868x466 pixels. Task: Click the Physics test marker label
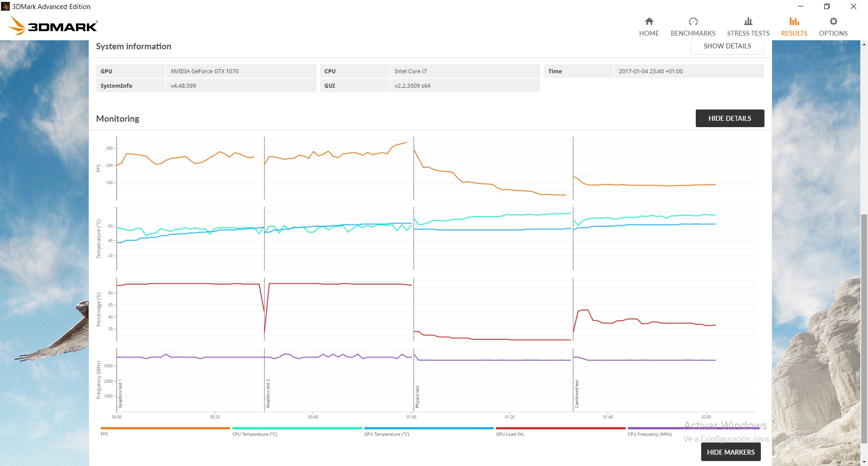pos(417,397)
